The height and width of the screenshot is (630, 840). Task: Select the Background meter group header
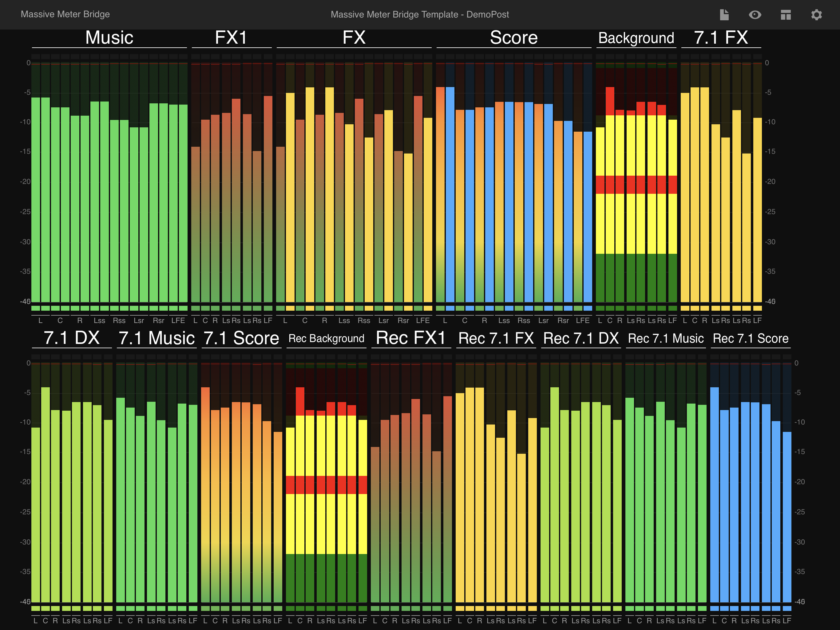(636, 38)
